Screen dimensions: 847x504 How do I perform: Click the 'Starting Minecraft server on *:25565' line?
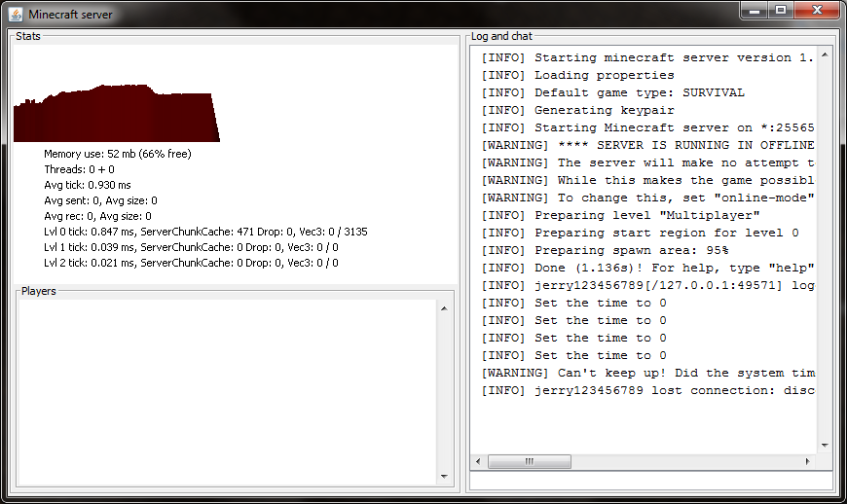(x=647, y=127)
